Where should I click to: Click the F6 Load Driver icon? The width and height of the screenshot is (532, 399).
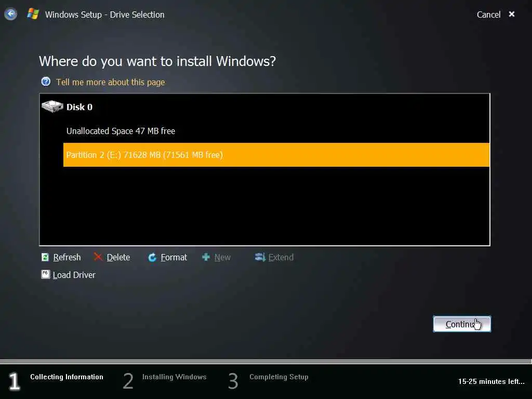point(46,274)
